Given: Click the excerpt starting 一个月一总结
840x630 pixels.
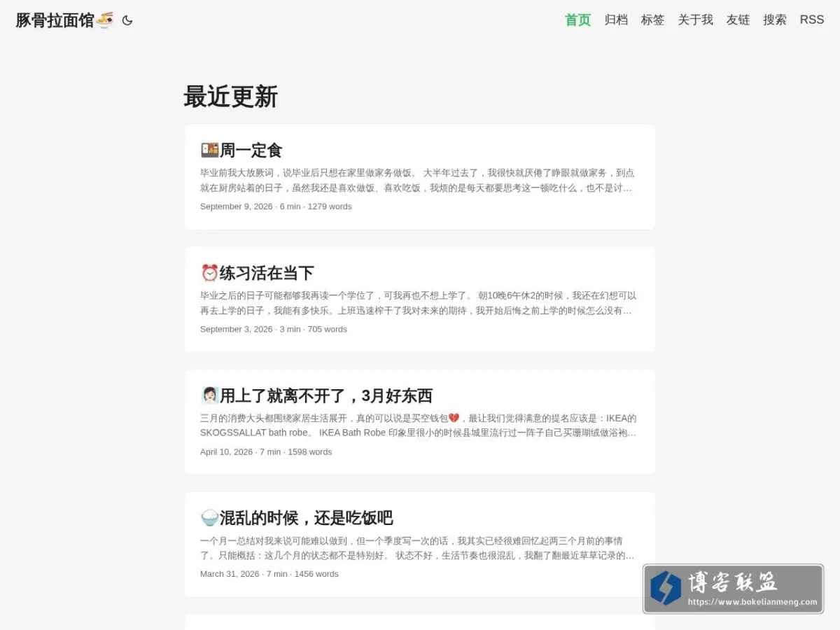Looking at the screenshot, I should 418,548.
